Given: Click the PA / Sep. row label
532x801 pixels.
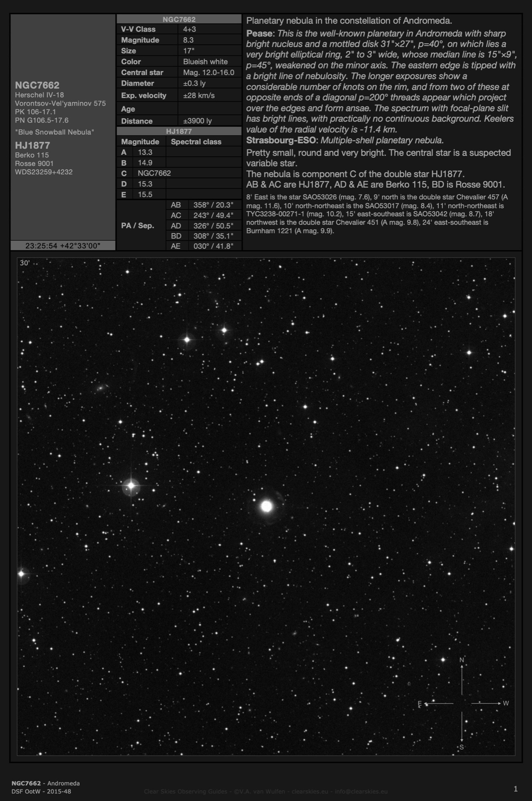Looking at the screenshot, I should click(138, 225).
